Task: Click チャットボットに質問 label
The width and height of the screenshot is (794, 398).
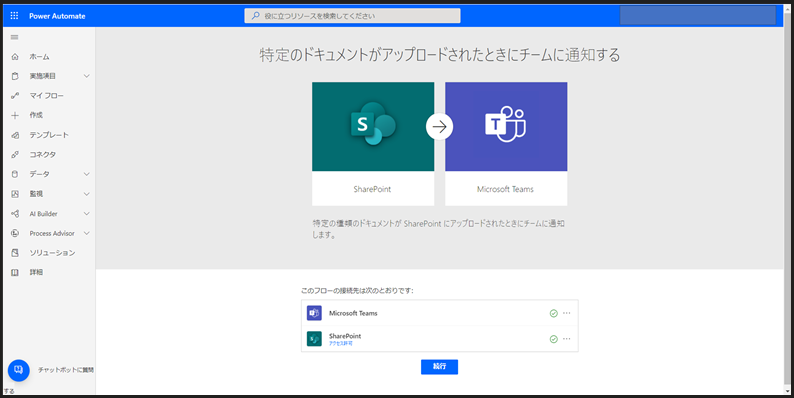Action: point(66,370)
